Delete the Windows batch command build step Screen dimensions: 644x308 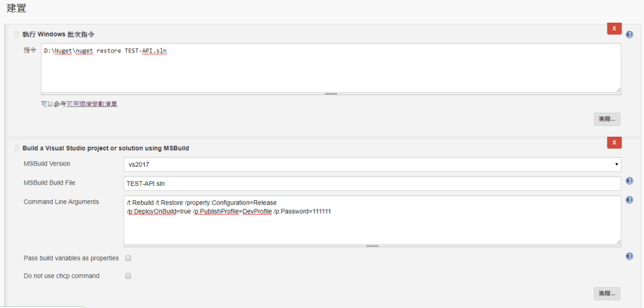pos(614,29)
